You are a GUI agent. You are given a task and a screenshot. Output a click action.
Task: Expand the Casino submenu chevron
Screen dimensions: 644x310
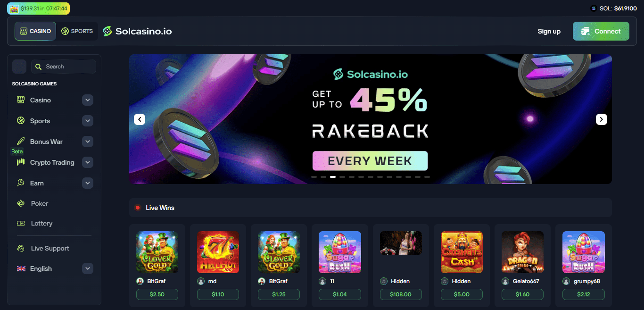88,100
